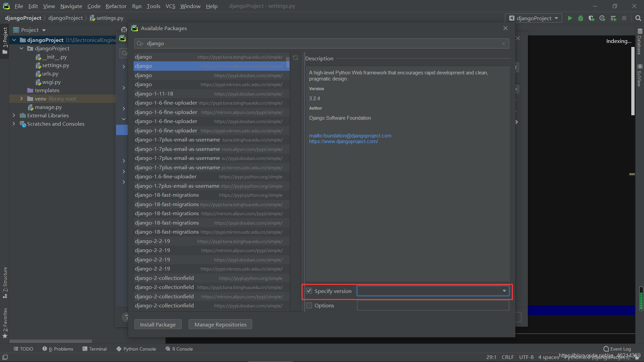Click the Profile run icon
Image resolution: width=644 pixels, height=362 pixels.
[602, 18]
